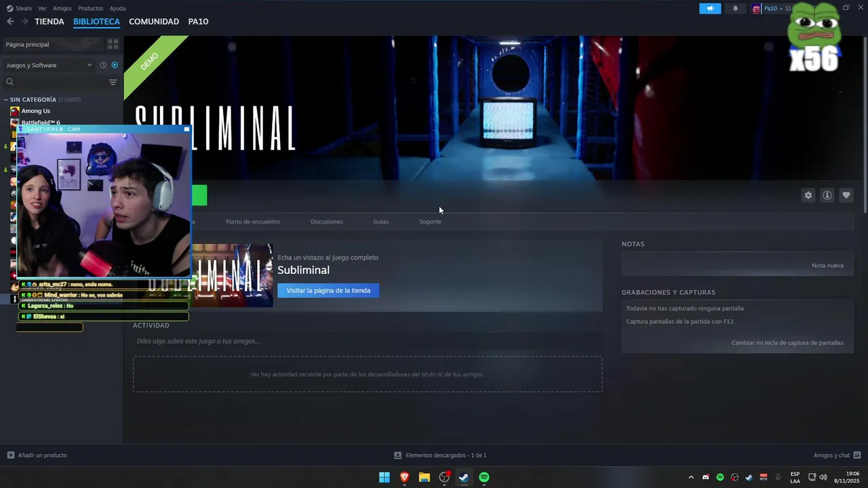Toggle the ready-to-play filter icon
The height and width of the screenshot is (488, 868).
[115, 65]
